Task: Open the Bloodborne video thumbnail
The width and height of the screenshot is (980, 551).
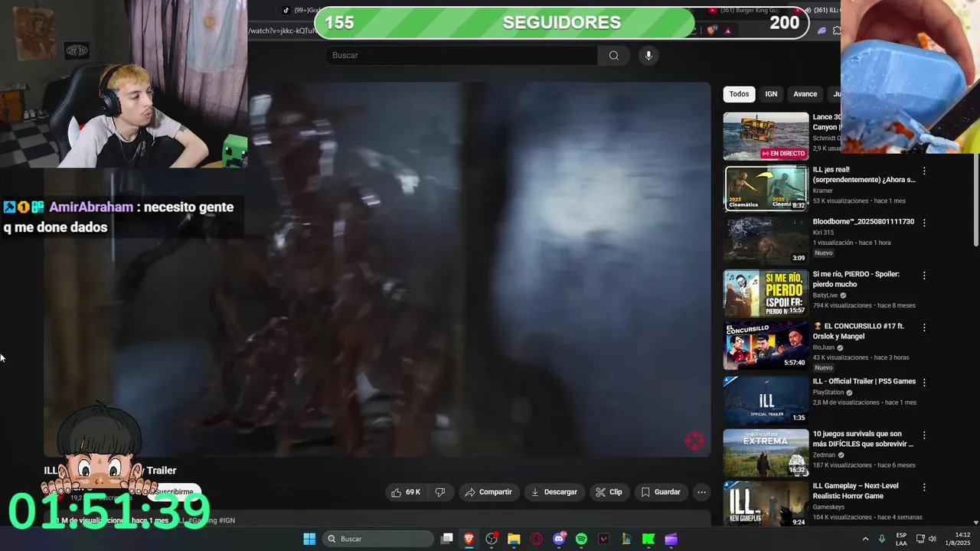Action: [x=766, y=240]
